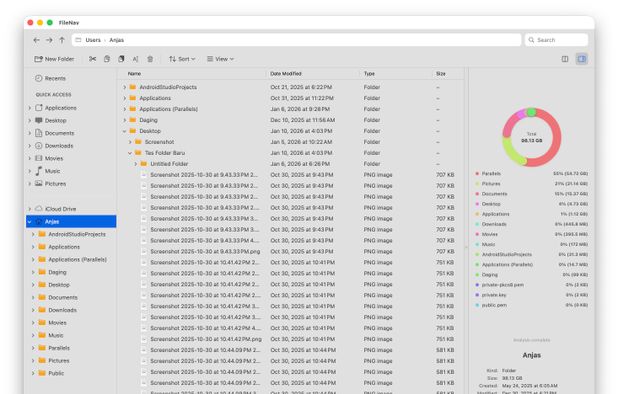Viewport: 618px width, 394px height.
Task: Click the Rename icon in the toolbar
Action: 135,59
